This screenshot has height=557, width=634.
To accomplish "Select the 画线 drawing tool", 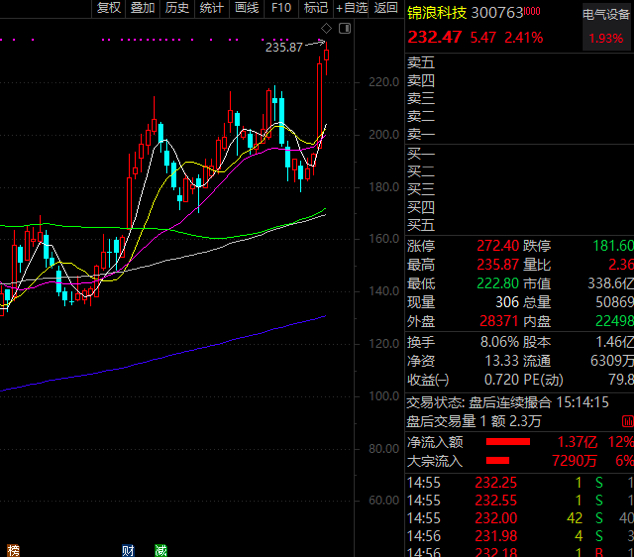I will (247, 8).
